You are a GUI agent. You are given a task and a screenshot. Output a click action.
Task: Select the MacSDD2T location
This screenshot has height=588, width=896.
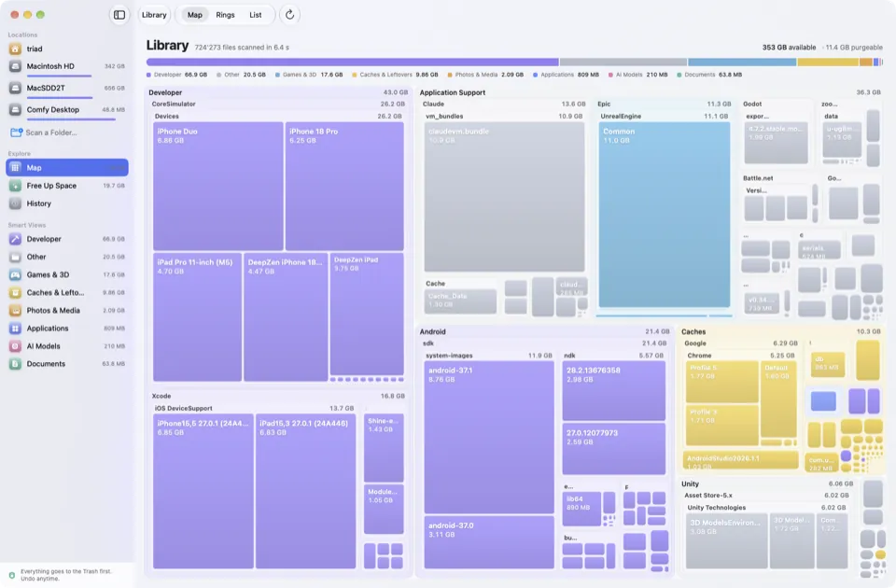[x=67, y=89]
